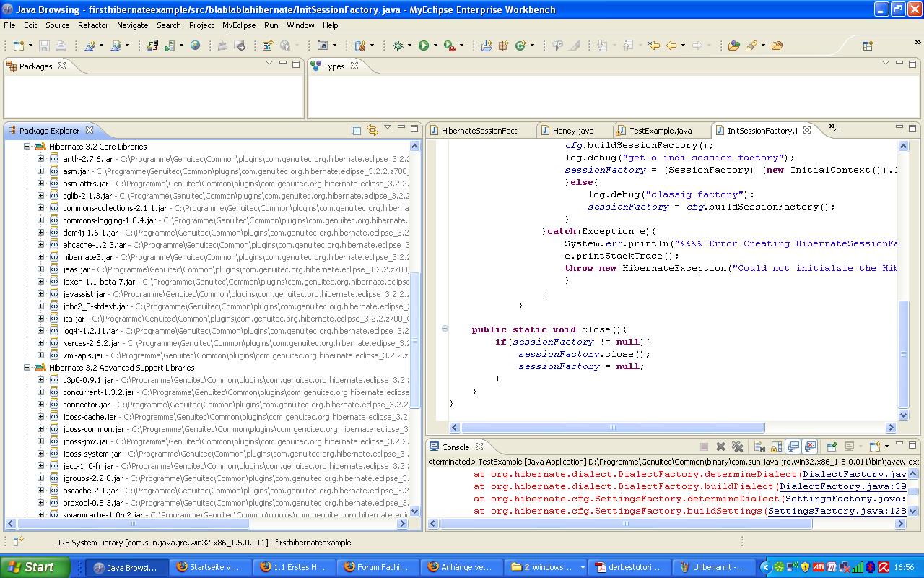Click the Debug bug icon in toolbar
The image size is (924, 578).
tap(398, 46)
